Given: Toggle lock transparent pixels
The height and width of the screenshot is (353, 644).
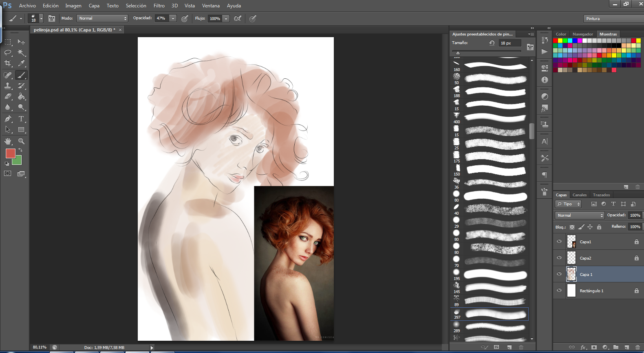Looking at the screenshot, I should pos(572,227).
